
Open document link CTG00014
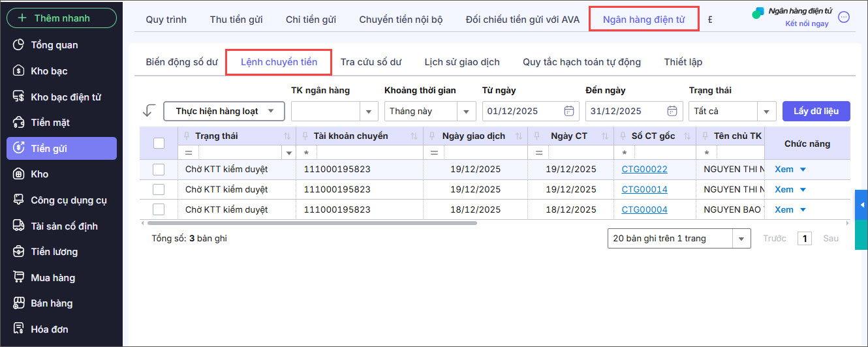click(x=644, y=190)
